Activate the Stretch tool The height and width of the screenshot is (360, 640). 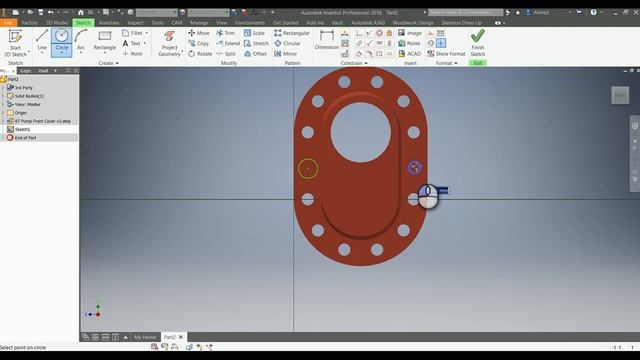pyautogui.click(x=256, y=43)
